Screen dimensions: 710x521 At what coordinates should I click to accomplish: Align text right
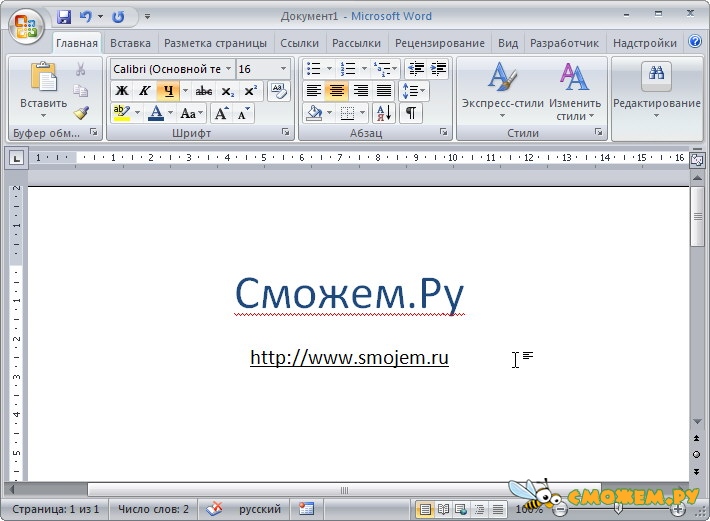click(x=360, y=91)
